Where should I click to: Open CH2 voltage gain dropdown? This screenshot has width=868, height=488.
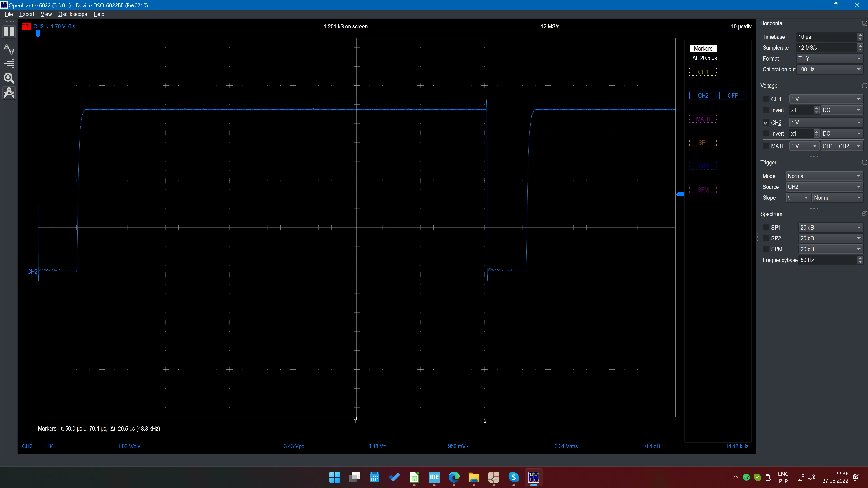click(x=826, y=123)
